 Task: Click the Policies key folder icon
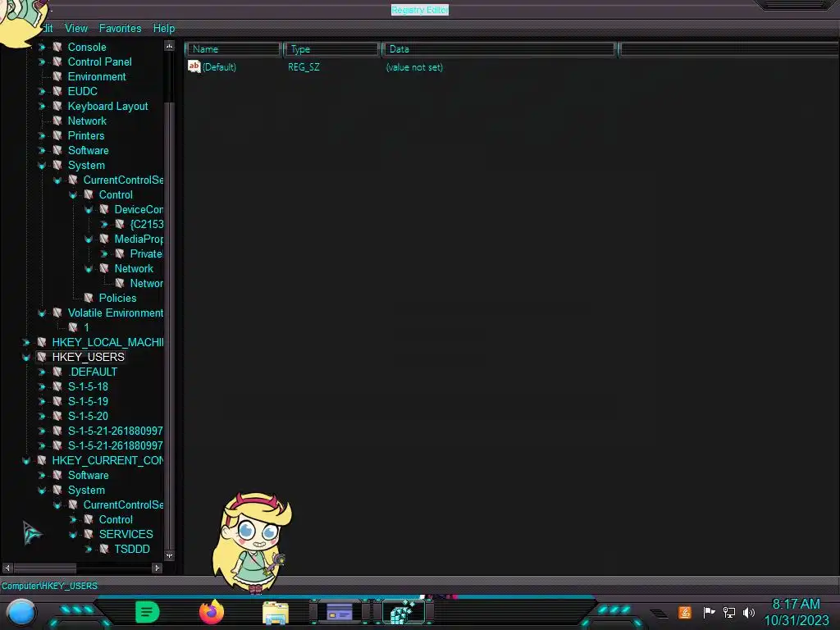[89, 298]
